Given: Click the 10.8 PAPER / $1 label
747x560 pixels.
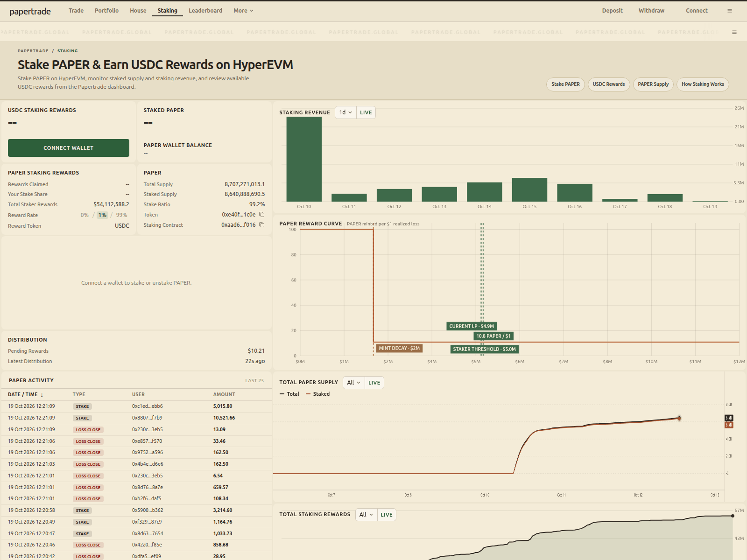Looking at the screenshot, I should point(493,336).
